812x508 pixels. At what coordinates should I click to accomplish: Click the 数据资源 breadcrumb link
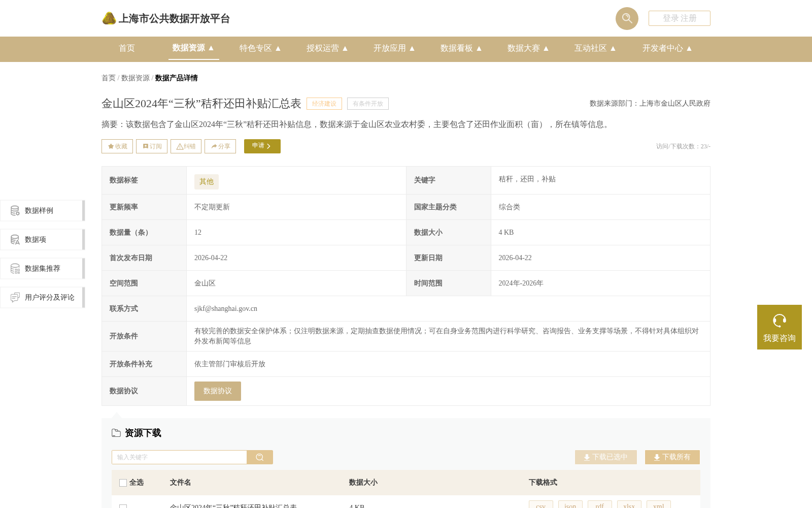click(x=136, y=78)
